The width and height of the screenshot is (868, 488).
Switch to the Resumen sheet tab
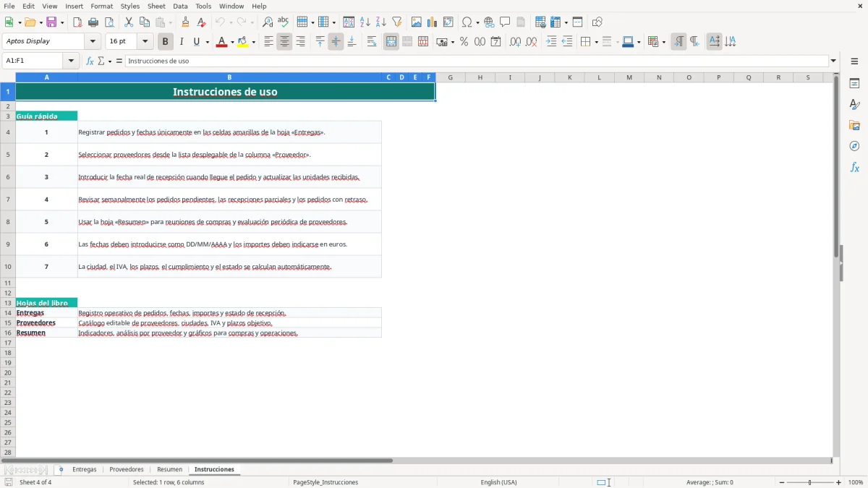pyautogui.click(x=169, y=469)
